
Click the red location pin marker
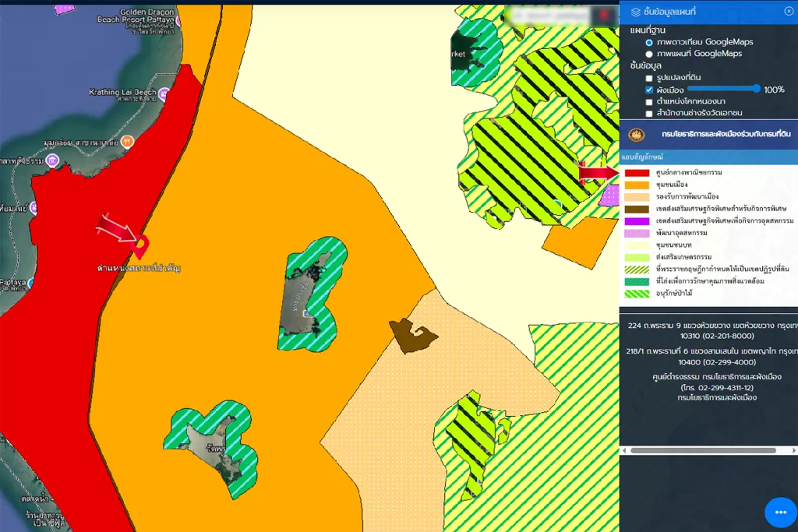141,245
